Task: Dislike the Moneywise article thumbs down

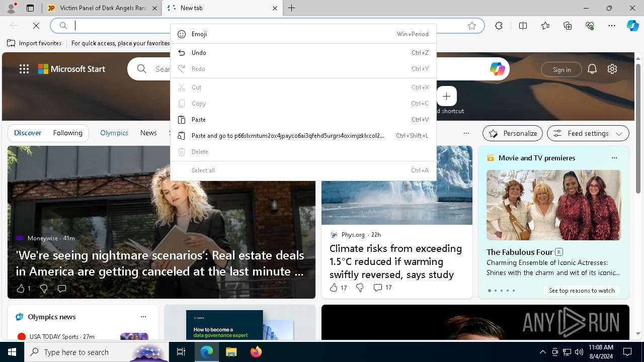Action: [x=44, y=289]
